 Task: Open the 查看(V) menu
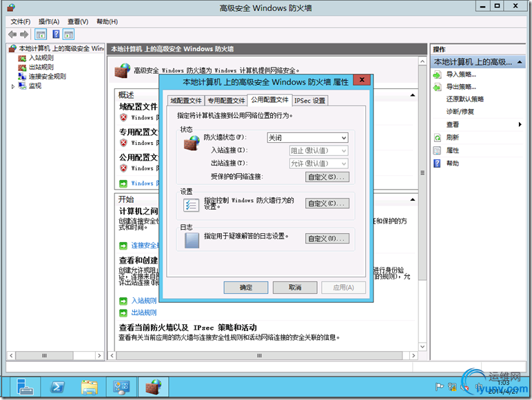pos(78,22)
